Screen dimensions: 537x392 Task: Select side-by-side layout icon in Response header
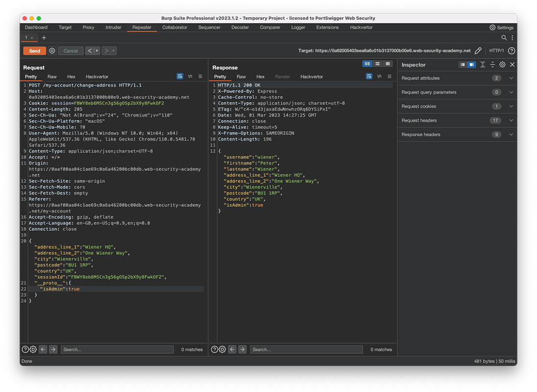coord(367,64)
